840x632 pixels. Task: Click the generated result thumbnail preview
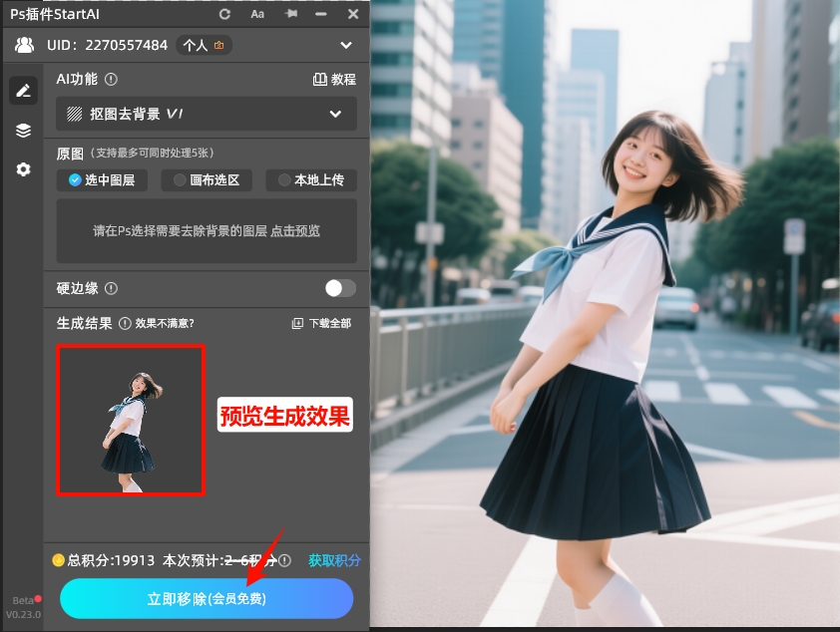(131, 421)
